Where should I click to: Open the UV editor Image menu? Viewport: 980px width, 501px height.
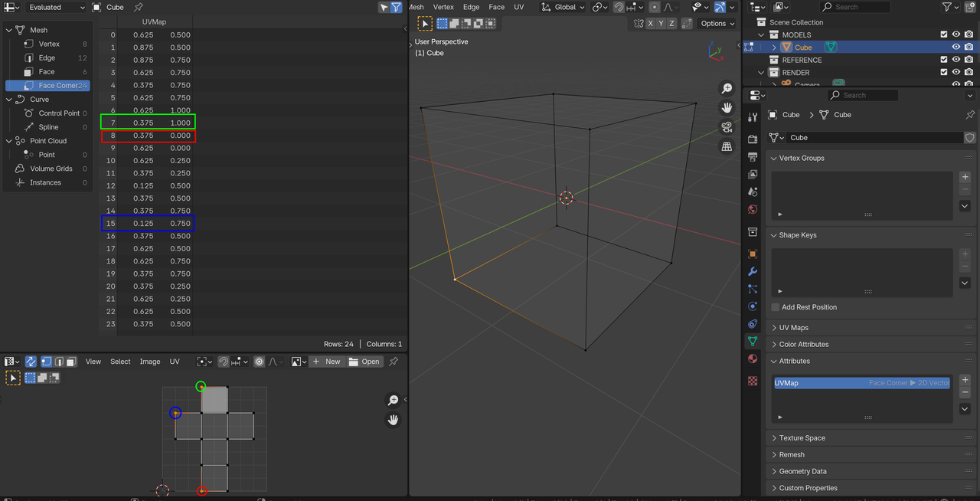150,362
